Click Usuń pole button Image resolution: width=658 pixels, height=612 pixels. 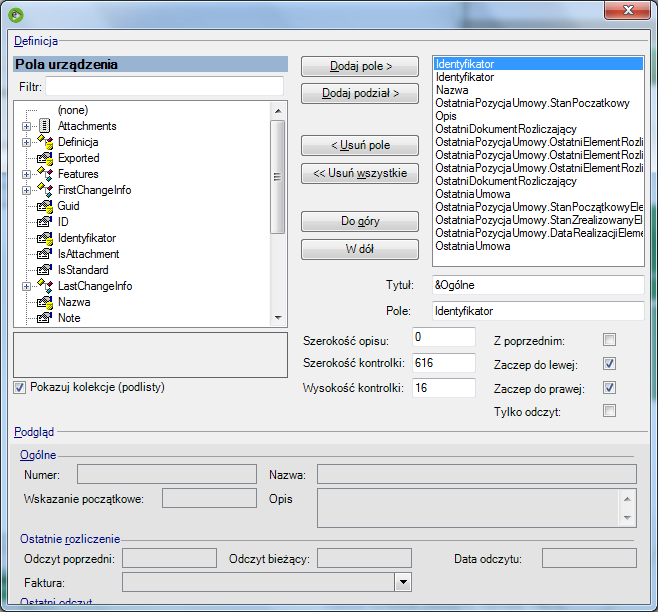[x=360, y=145]
